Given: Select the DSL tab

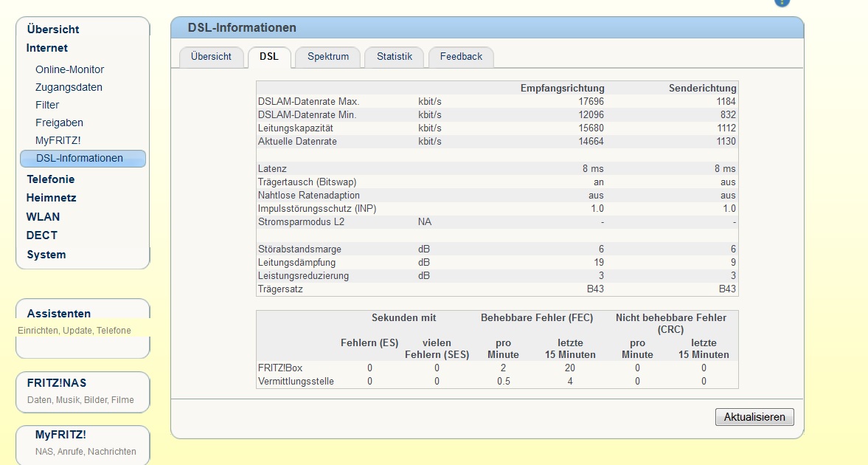Looking at the screenshot, I should point(269,57).
